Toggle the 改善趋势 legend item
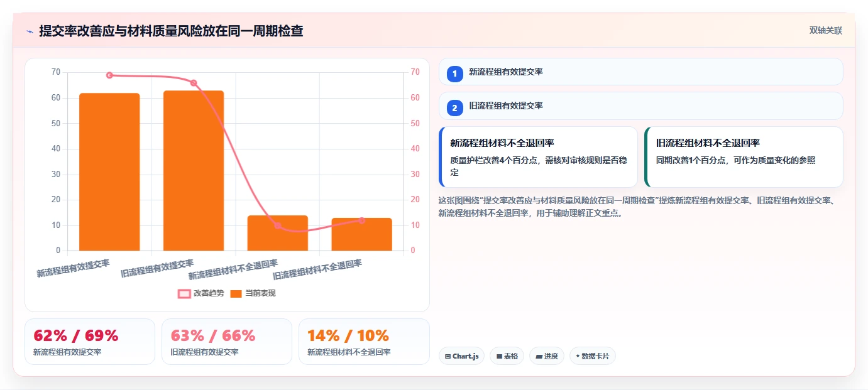Image resolution: width=868 pixels, height=390 pixels. pyautogui.click(x=201, y=293)
